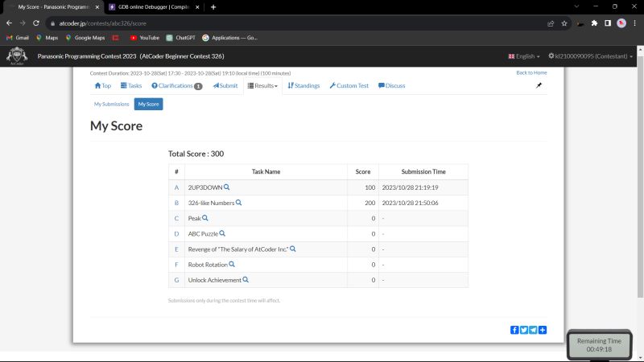Share via the Telegram icon
The width and height of the screenshot is (644, 362).
click(x=533, y=330)
